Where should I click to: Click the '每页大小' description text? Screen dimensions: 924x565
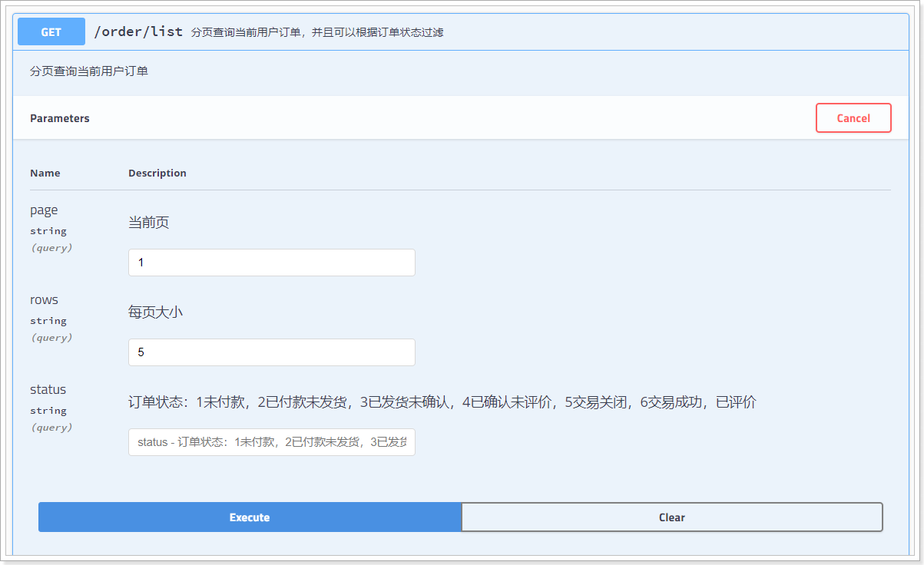(x=156, y=312)
